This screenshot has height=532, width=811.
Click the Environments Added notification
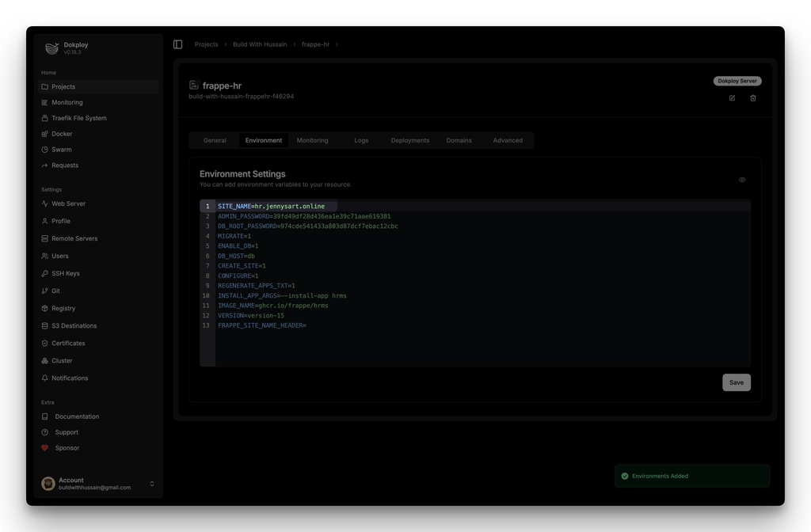point(691,476)
